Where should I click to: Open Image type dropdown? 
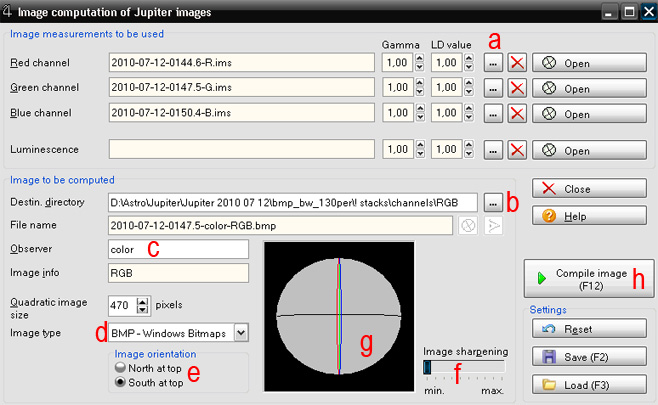(x=240, y=332)
